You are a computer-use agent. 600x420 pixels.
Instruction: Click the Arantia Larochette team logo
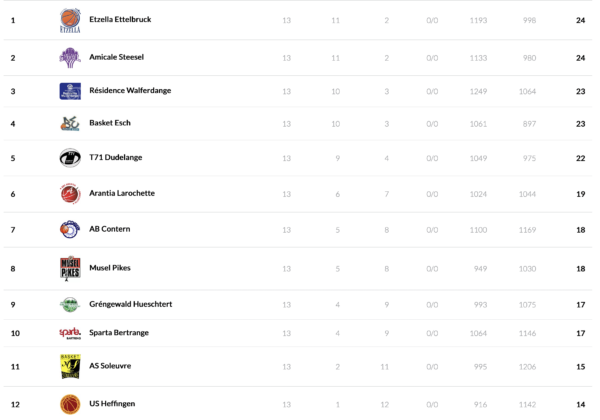pyautogui.click(x=70, y=193)
